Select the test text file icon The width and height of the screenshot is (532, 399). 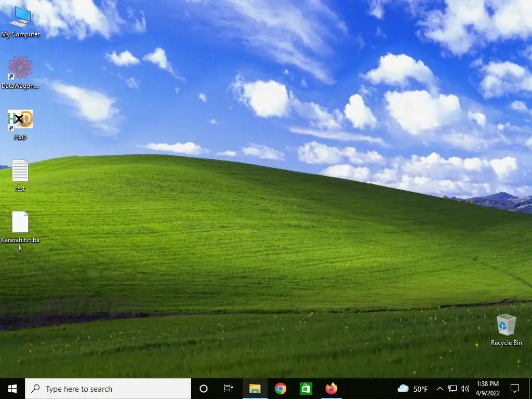[x=20, y=176]
